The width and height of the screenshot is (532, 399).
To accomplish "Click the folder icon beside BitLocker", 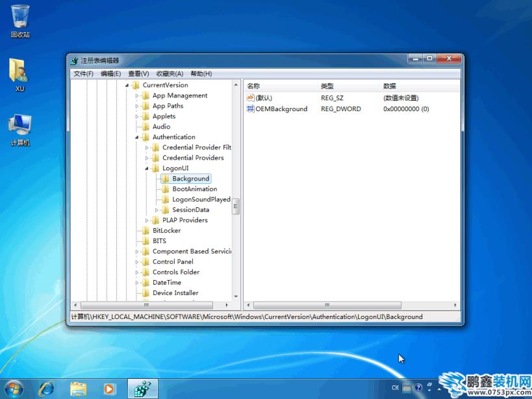I will [x=146, y=231].
